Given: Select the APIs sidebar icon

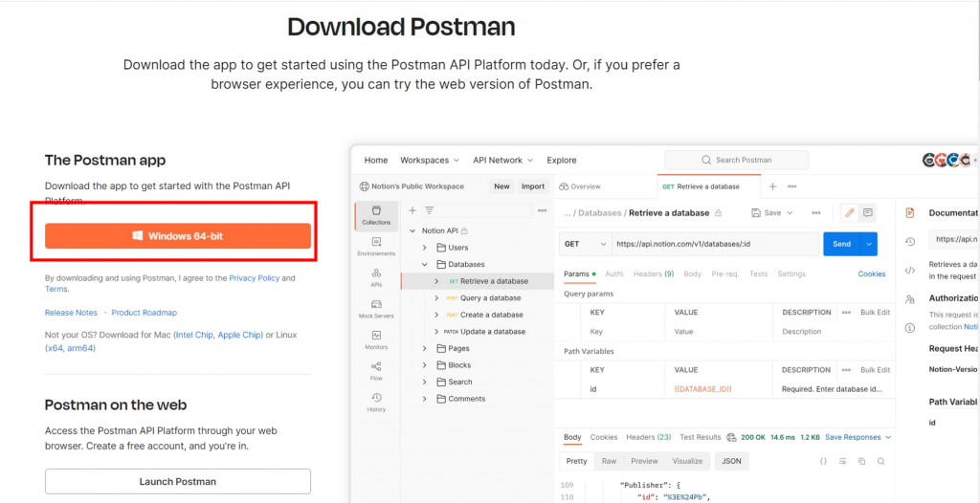Looking at the screenshot, I should coord(376,278).
